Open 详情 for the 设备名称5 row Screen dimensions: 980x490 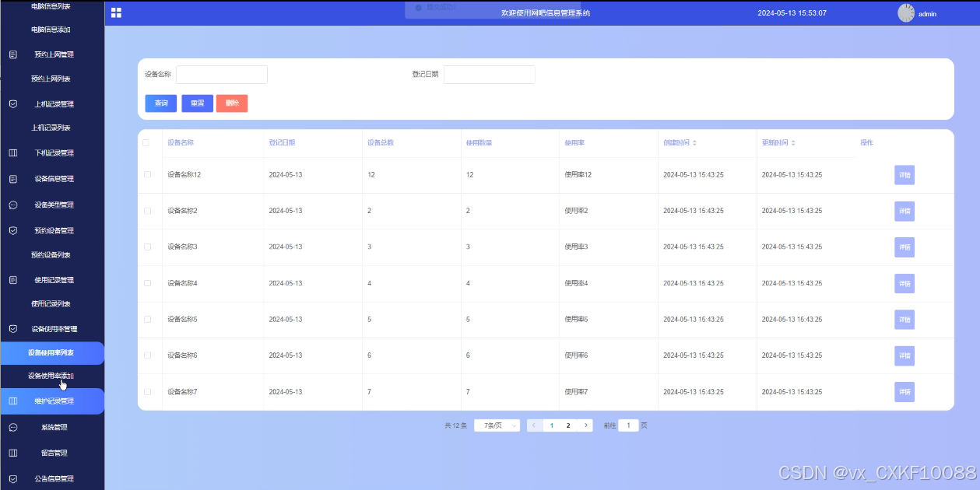(x=904, y=320)
